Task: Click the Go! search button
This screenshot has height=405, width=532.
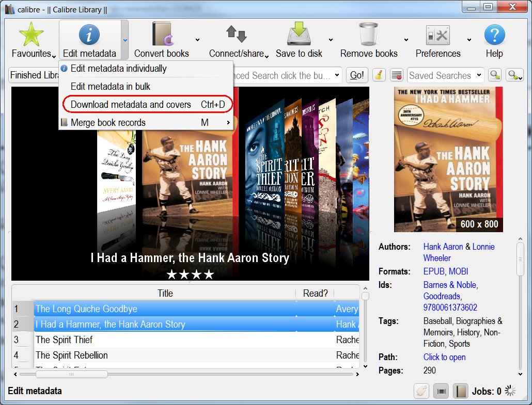Action: [x=357, y=75]
